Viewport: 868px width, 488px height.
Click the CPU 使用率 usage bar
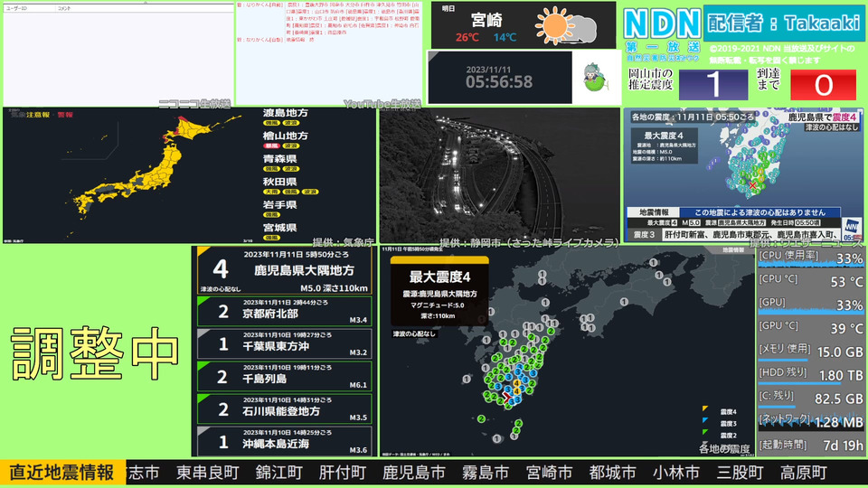pos(810,265)
